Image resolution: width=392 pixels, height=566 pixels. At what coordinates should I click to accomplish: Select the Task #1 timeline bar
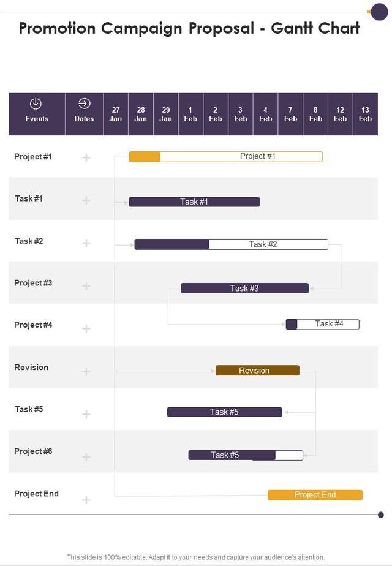pos(194,202)
